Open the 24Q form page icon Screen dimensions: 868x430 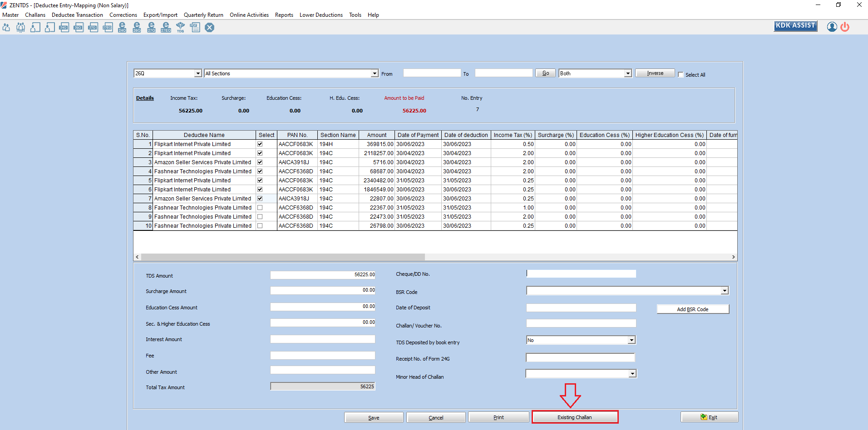pos(64,27)
